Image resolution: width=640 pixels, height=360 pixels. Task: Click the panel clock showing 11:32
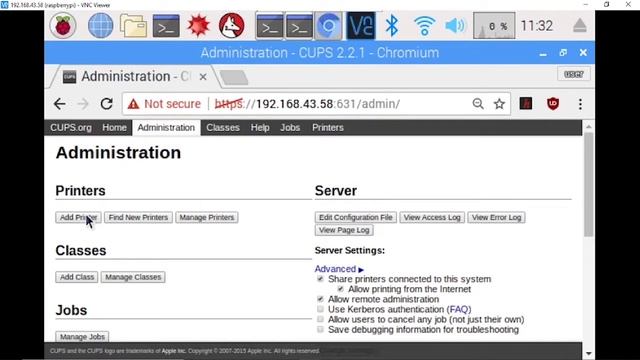(x=537, y=26)
